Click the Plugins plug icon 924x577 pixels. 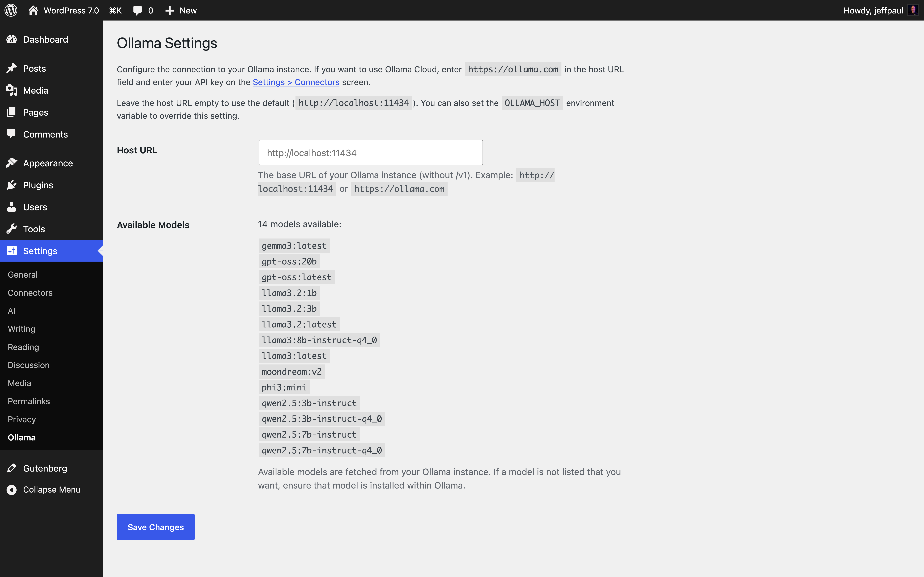point(11,185)
